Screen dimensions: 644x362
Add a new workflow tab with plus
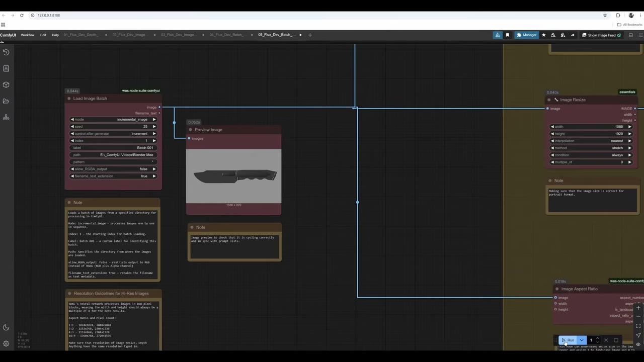pos(310,35)
